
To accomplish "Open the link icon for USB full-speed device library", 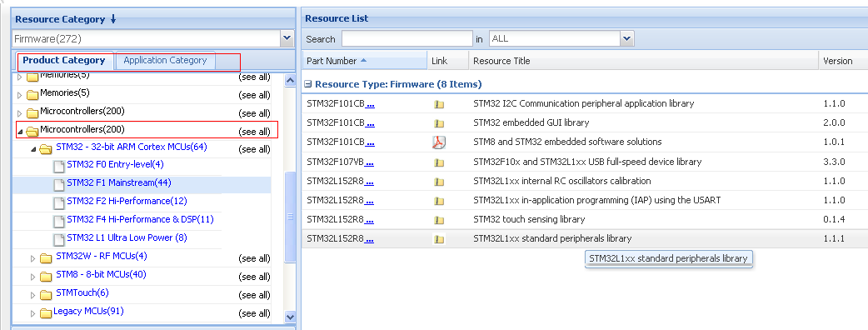I will click(439, 162).
